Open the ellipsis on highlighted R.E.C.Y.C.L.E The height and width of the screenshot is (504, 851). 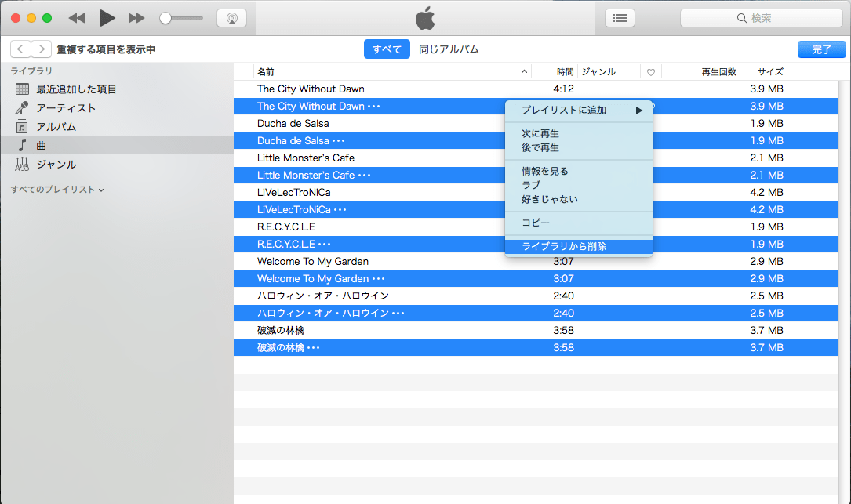point(325,245)
